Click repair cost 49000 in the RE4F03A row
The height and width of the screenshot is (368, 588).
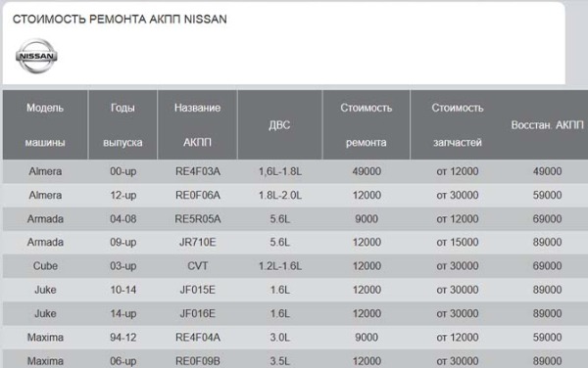(x=367, y=171)
